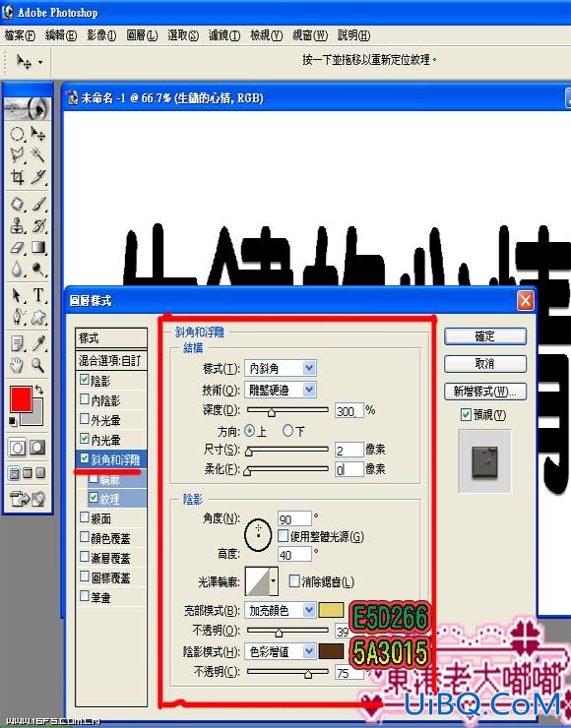Choose the 下 direction radio button
This screenshot has height=728, width=571.
pyautogui.click(x=288, y=431)
